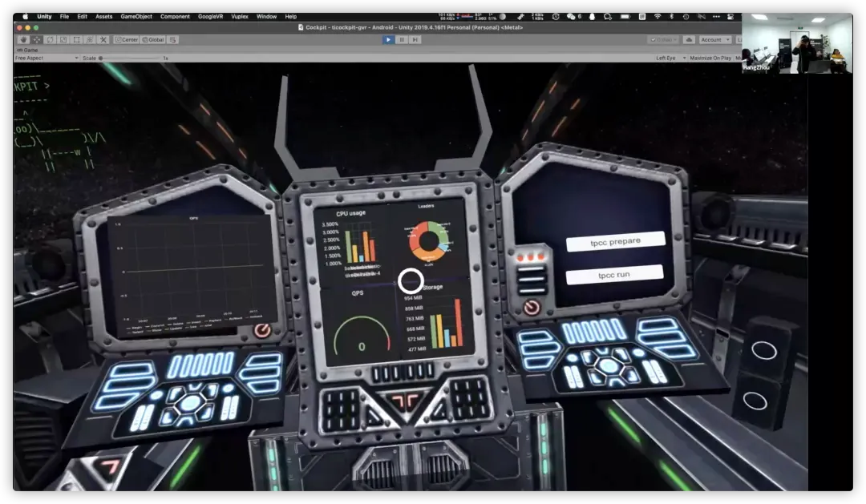Screen dimensions: 866x504
Task: Click the tpcc prepare button
Action: tap(615, 241)
